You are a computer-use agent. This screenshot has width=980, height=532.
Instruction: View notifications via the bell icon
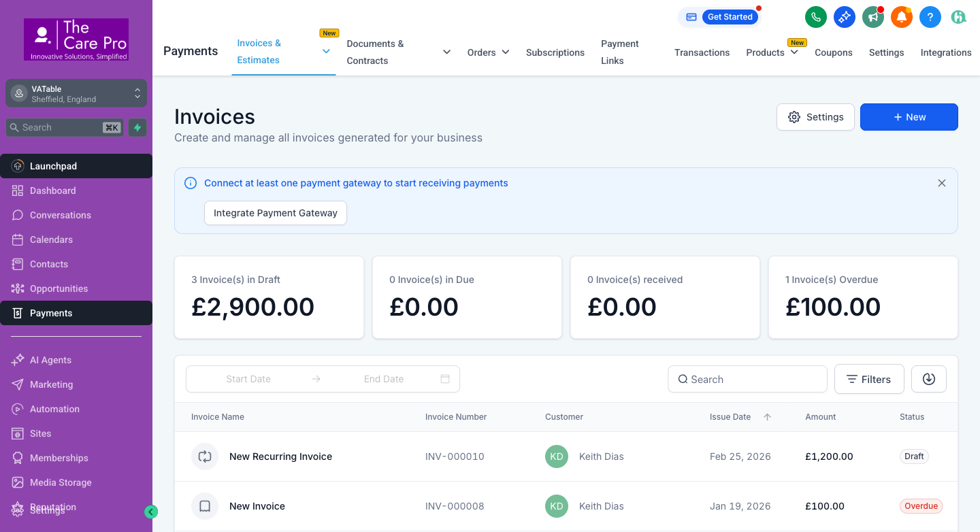pos(902,17)
